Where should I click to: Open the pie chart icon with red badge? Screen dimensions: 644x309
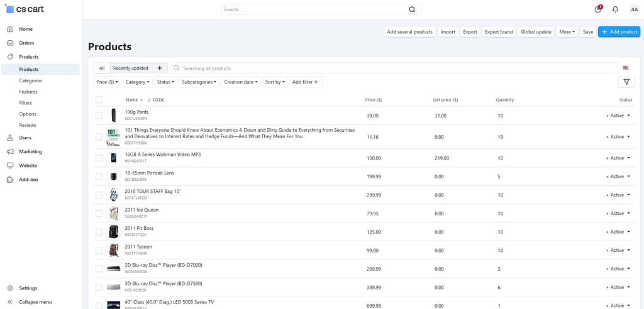(x=598, y=9)
